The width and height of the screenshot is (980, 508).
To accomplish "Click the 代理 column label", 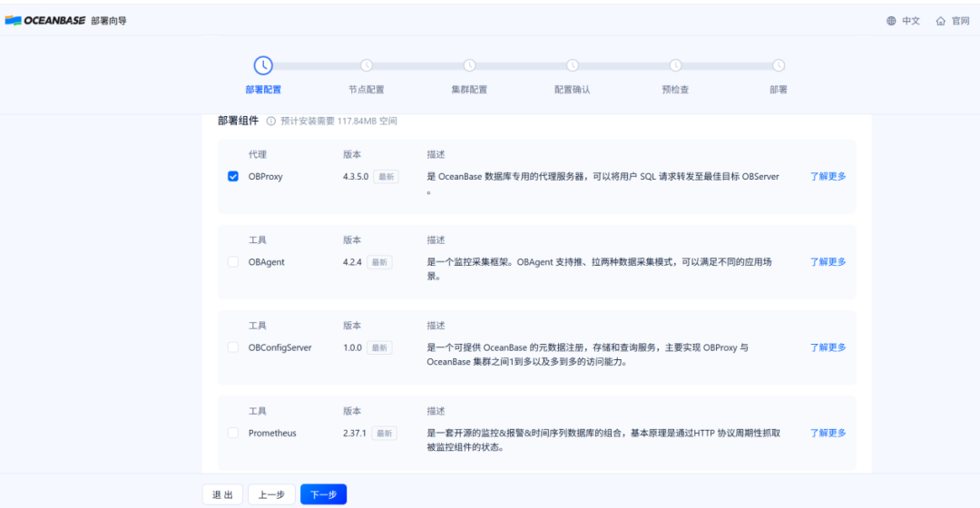I will (x=258, y=154).
